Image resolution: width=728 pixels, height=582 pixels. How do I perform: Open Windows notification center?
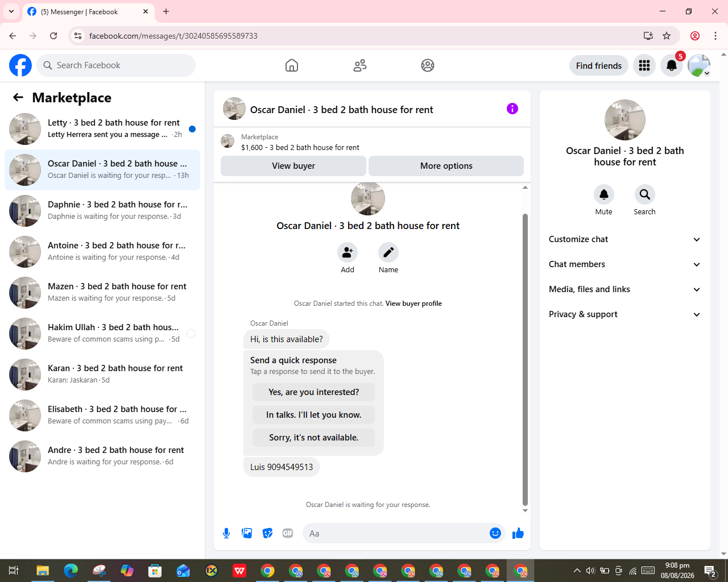coord(710,571)
